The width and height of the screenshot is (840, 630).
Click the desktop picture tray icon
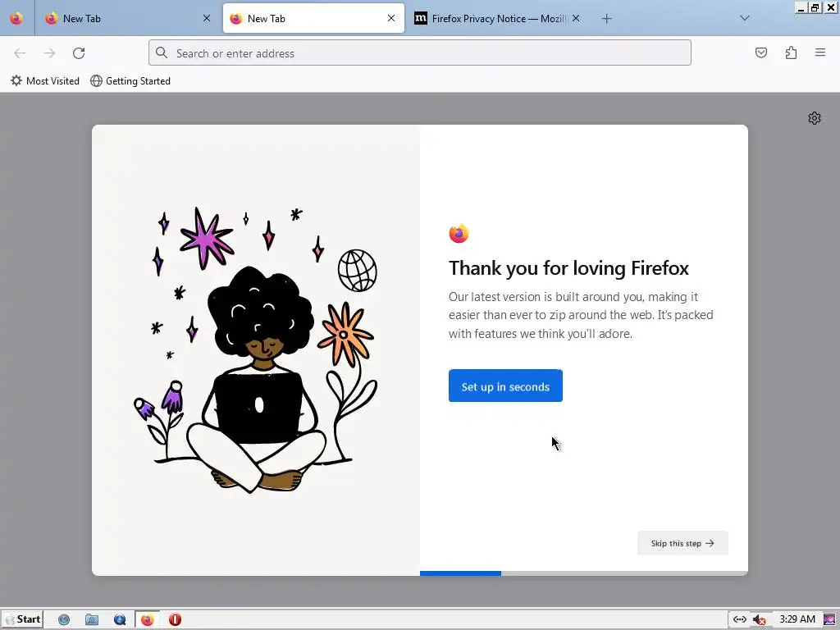(x=830, y=619)
